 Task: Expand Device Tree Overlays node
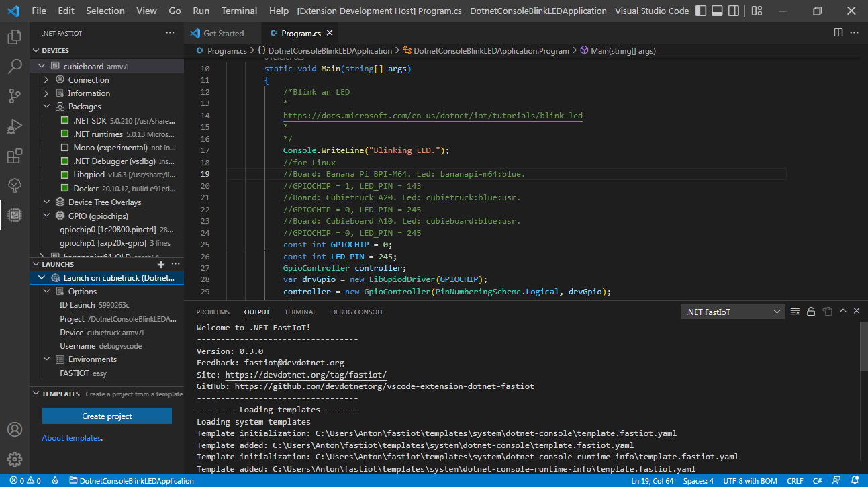(46, 202)
